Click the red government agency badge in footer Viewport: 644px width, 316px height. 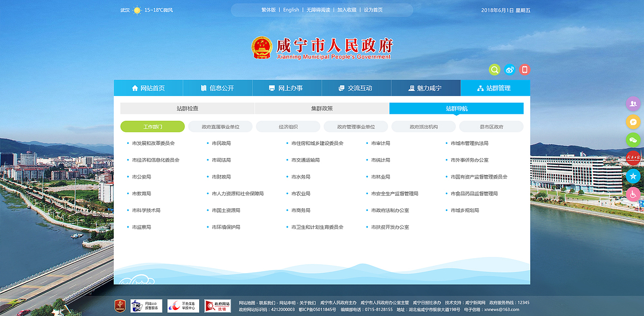click(119, 306)
